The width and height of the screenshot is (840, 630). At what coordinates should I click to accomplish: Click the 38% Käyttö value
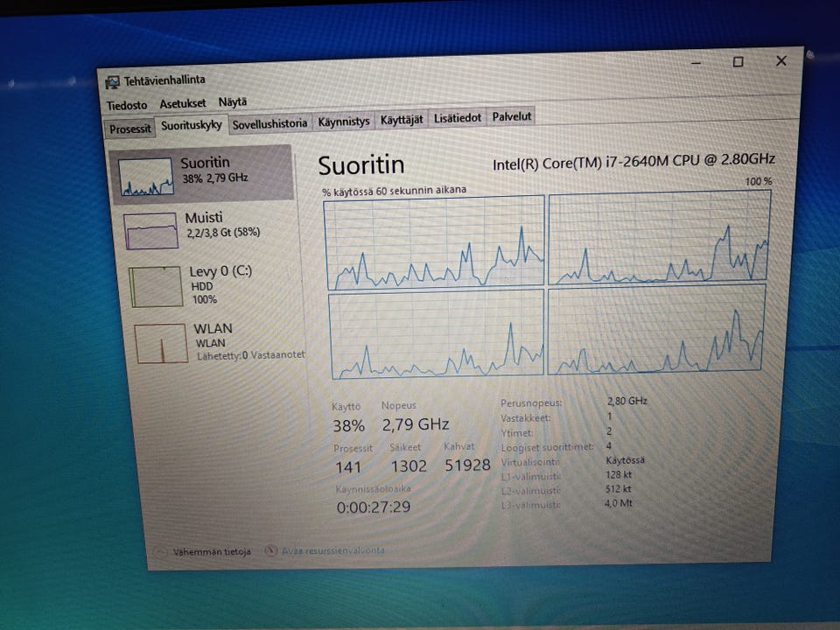[349, 426]
